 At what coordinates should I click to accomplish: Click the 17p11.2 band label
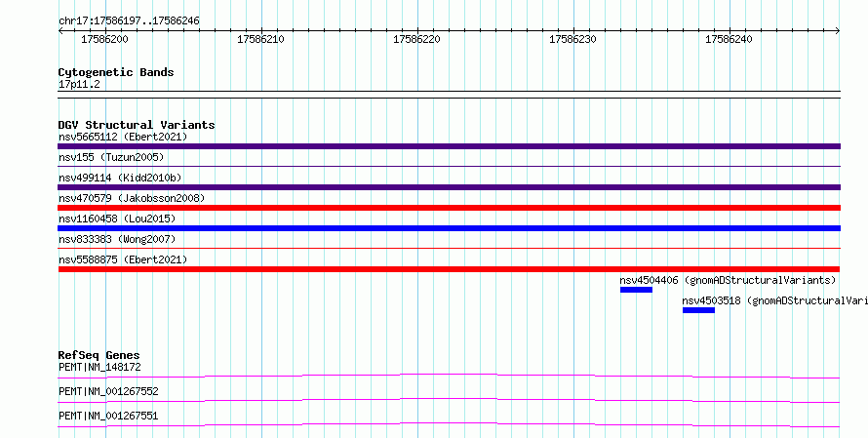(x=79, y=85)
